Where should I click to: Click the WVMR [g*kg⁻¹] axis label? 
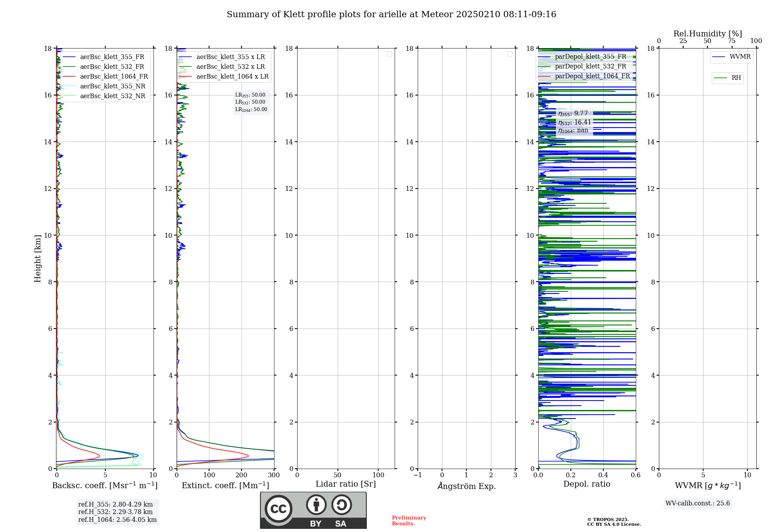click(x=708, y=485)
